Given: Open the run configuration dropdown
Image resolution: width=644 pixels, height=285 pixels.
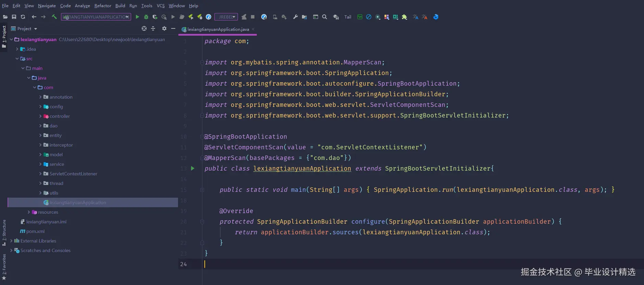Looking at the screenshot, I should click(x=96, y=17).
